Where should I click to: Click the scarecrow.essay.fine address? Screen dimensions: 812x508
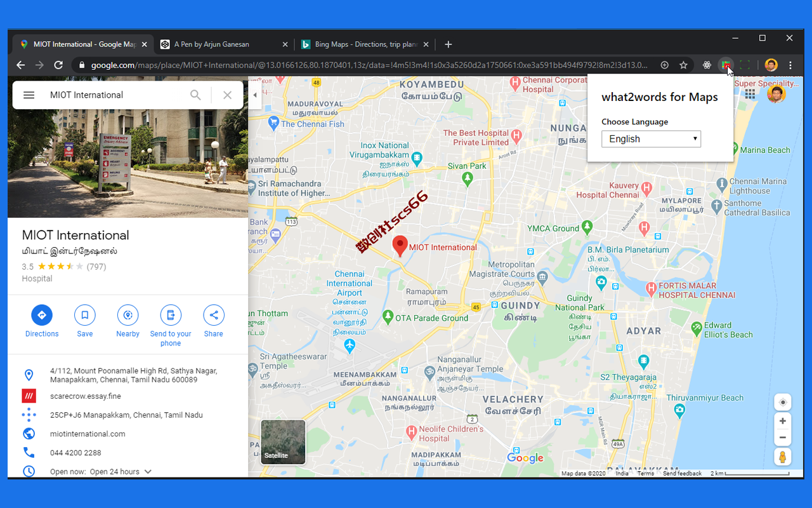(x=85, y=396)
